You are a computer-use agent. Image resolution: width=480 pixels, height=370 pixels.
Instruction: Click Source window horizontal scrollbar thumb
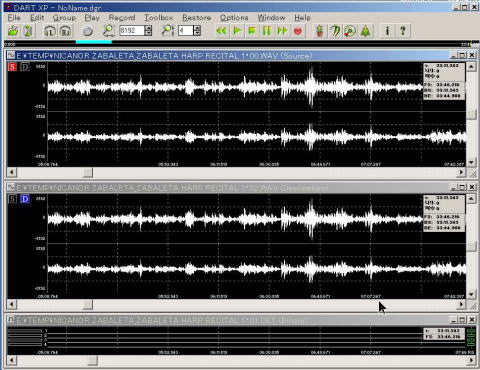click(x=88, y=172)
